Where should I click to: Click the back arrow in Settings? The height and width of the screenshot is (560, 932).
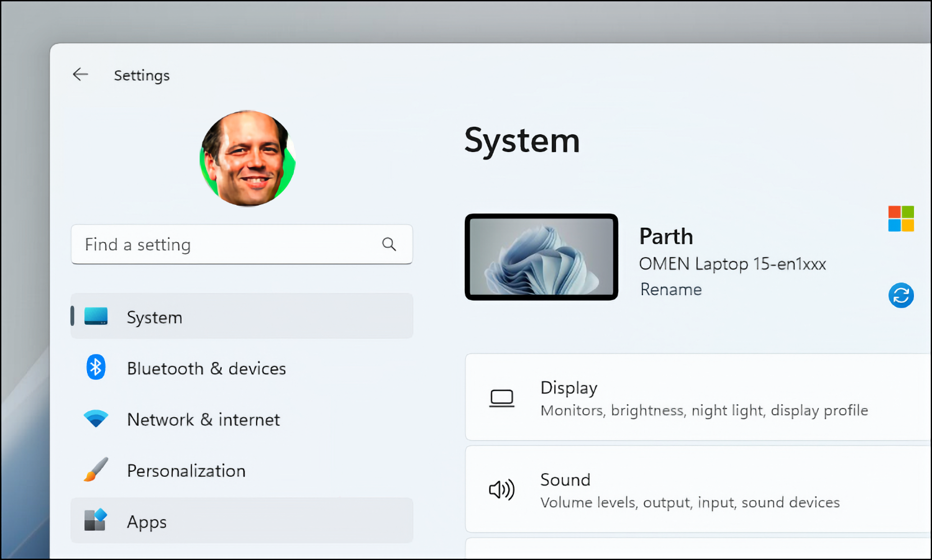(80, 75)
